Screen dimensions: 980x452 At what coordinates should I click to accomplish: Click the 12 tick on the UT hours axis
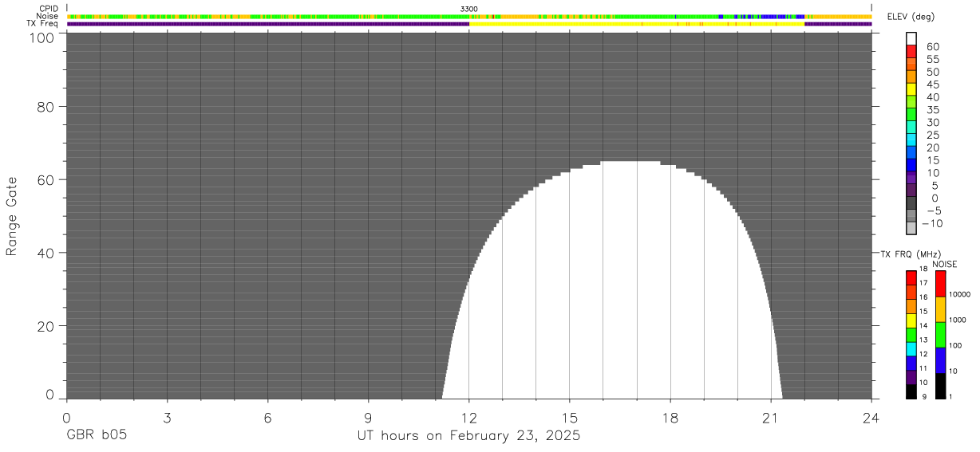(x=469, y=417)
